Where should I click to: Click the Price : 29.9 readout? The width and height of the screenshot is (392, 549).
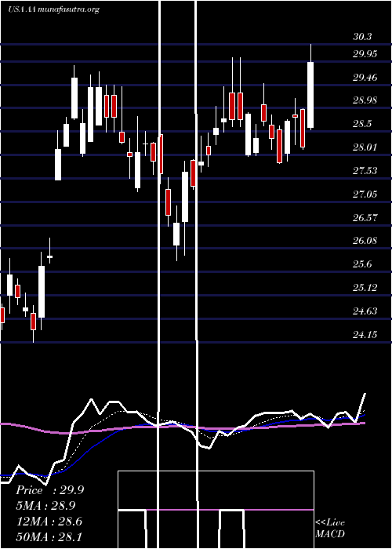49,490
